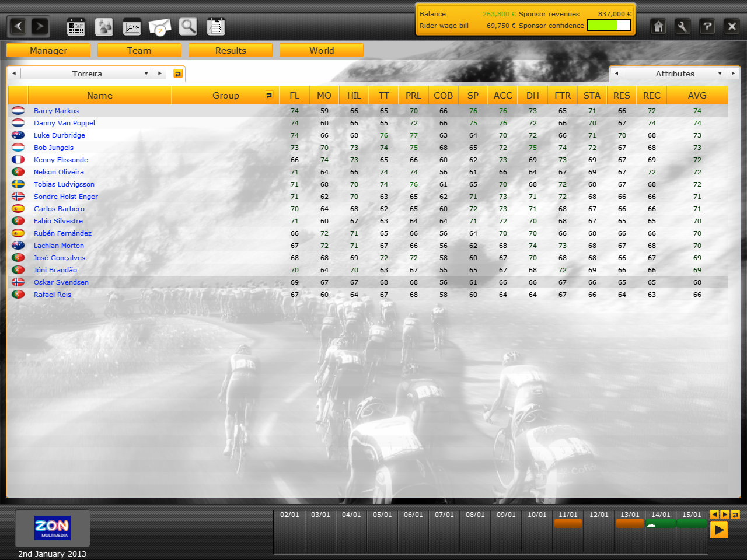The height and width of the screenshot is (560, 747).
Task: Go to home screen icon
Action: tap(658, 26)
